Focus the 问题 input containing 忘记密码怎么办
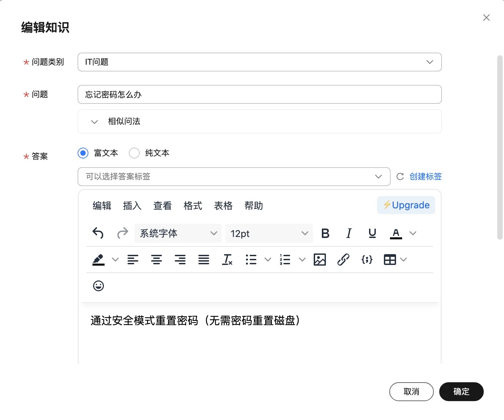Screen dimensions: 504x420 (x=260, y=94)
